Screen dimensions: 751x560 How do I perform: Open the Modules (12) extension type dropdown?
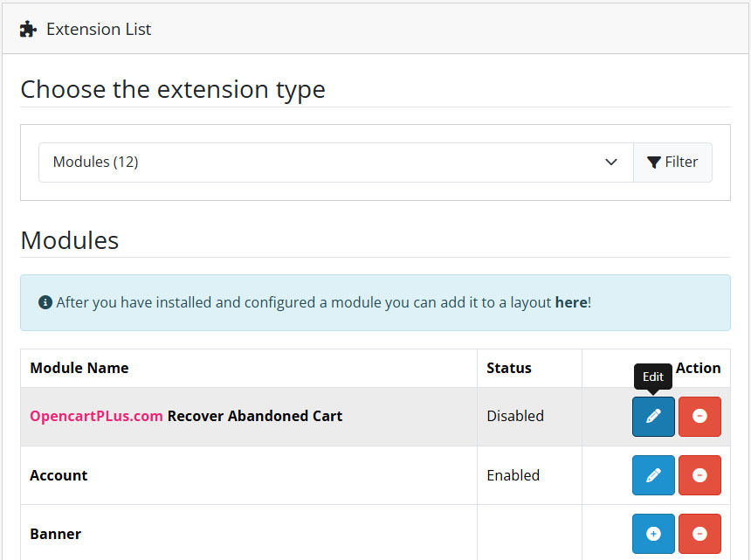click(x=335, y=162)
